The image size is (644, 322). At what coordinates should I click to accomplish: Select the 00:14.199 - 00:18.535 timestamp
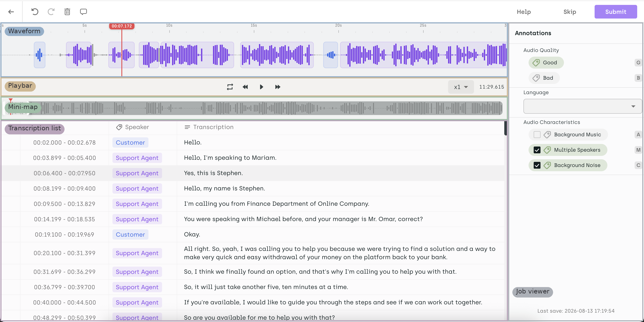click(x=65, y=219)
